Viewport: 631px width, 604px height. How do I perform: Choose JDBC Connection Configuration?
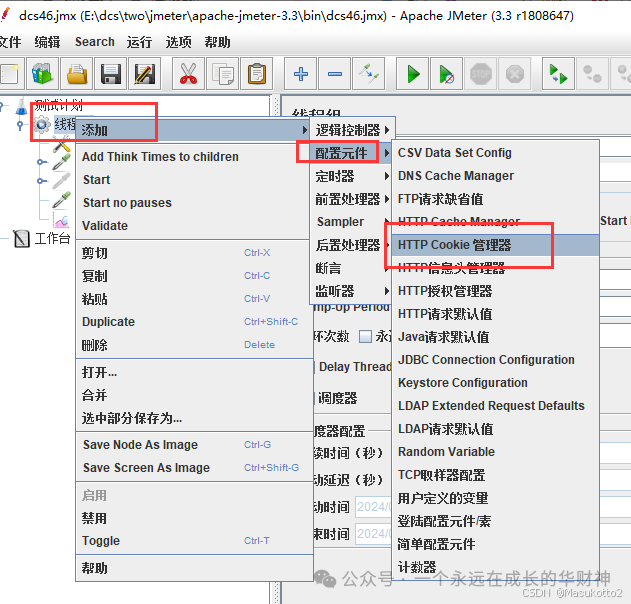495,359
